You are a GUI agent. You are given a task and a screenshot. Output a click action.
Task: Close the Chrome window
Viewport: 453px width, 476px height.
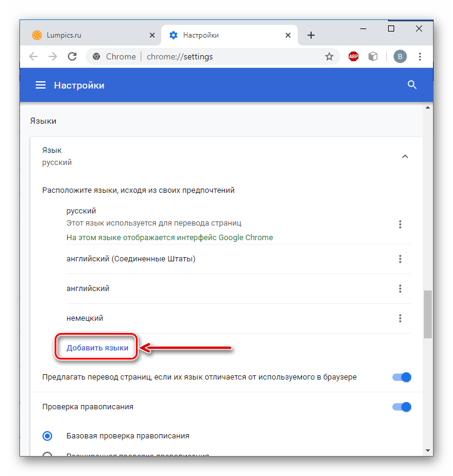tap(419, 28)
